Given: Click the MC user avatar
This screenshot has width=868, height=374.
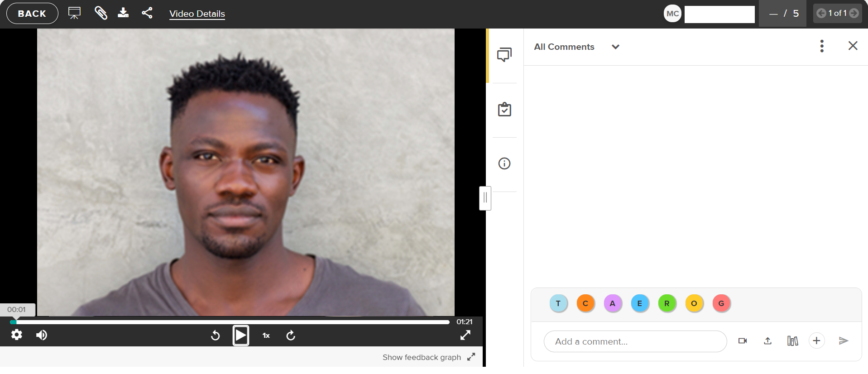Looking at the screenshot, I should pos(672,14).
